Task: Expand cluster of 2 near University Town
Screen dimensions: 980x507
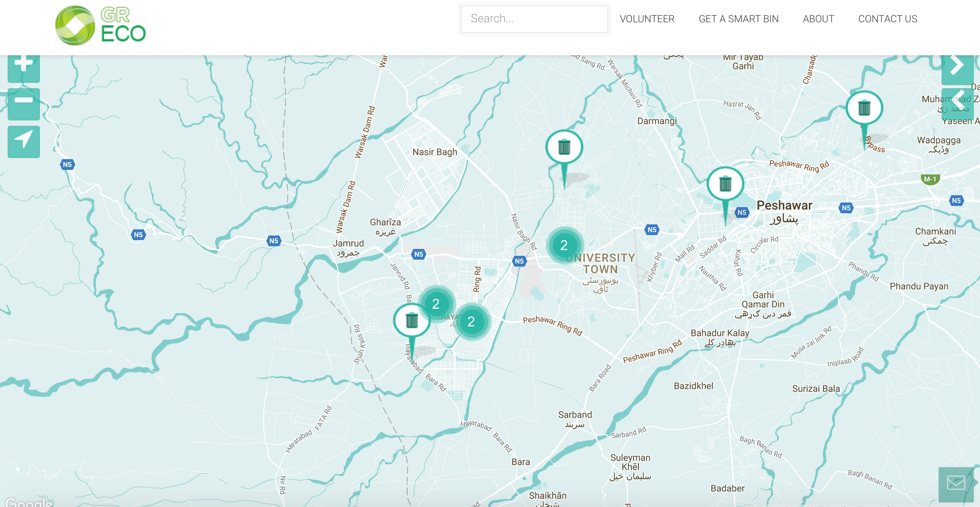Action: (x=564, y=245)
